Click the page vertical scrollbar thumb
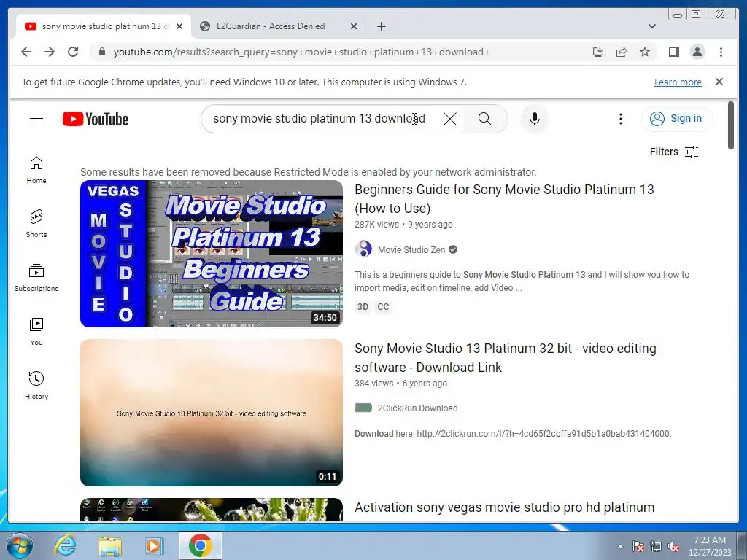747x560 pixels. [x=731, y=125]
